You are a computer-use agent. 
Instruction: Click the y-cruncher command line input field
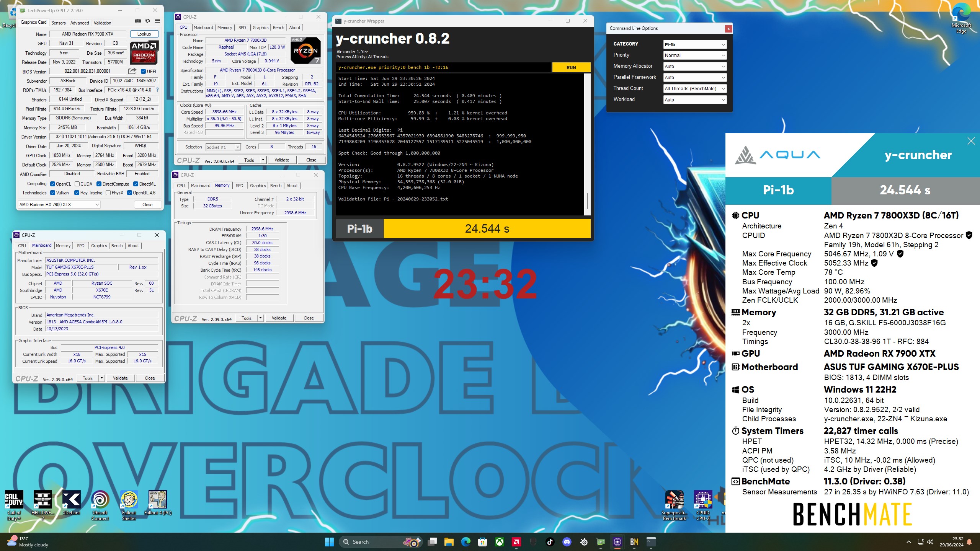tap(443, 67)
